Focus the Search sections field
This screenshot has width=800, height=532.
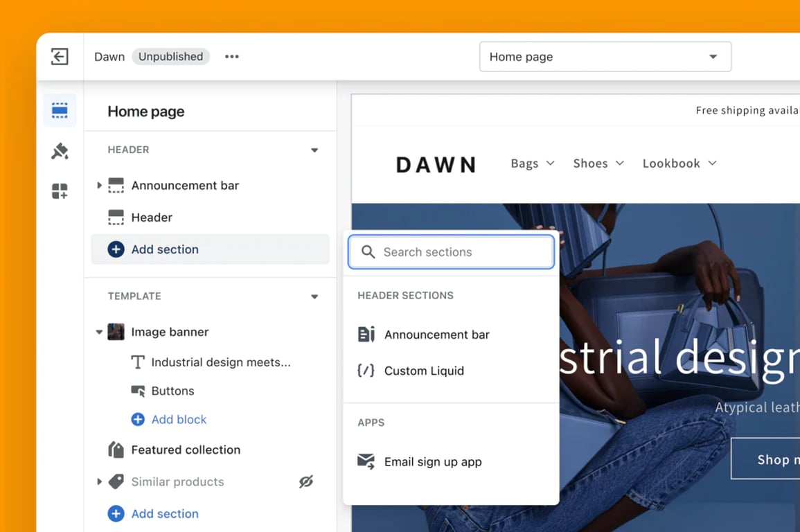(451, 252)
